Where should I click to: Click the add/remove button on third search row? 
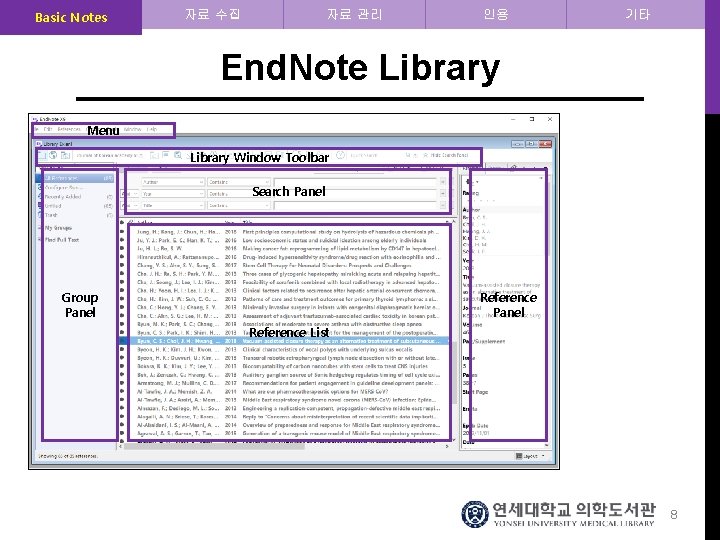tap(443, 206)
